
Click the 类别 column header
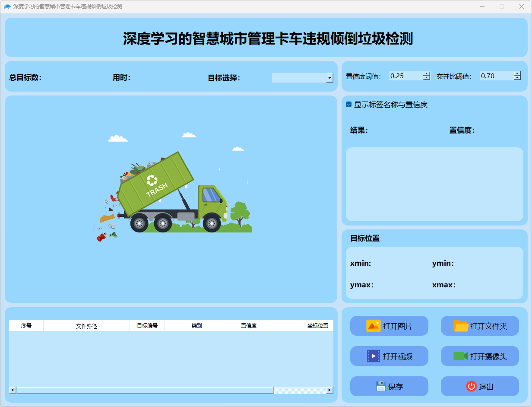196,326
